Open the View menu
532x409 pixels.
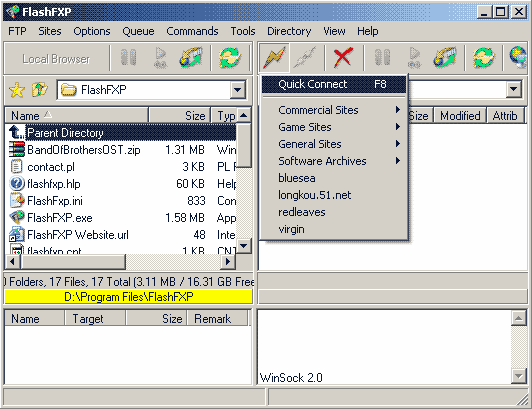tap(334, 31)
